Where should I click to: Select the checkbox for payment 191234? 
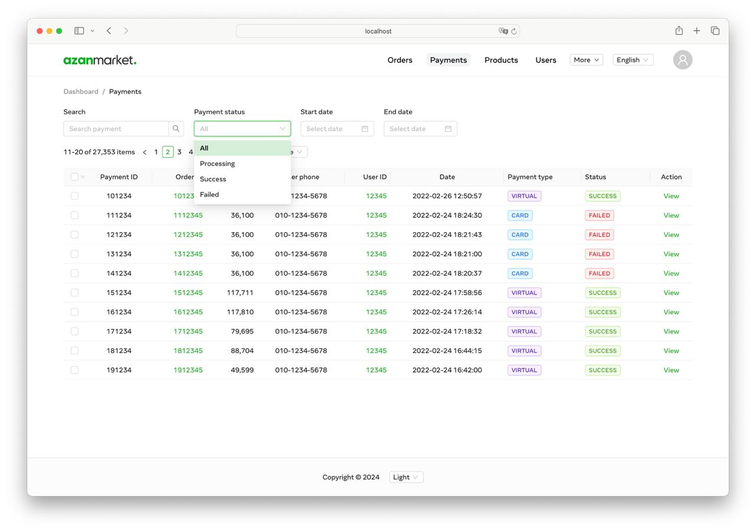point(74,370)
